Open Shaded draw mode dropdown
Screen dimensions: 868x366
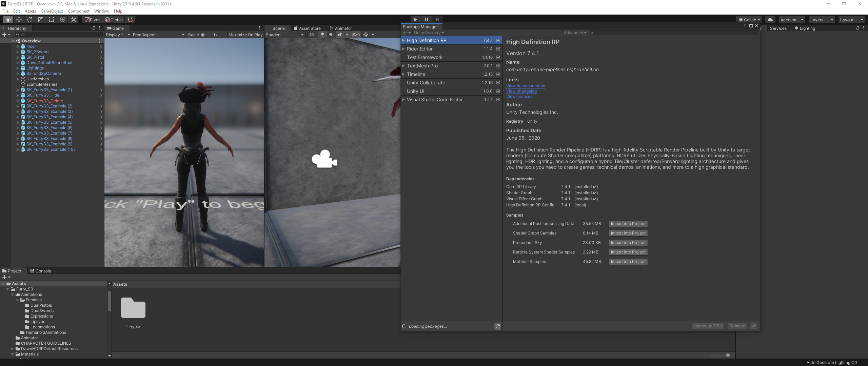285,35
